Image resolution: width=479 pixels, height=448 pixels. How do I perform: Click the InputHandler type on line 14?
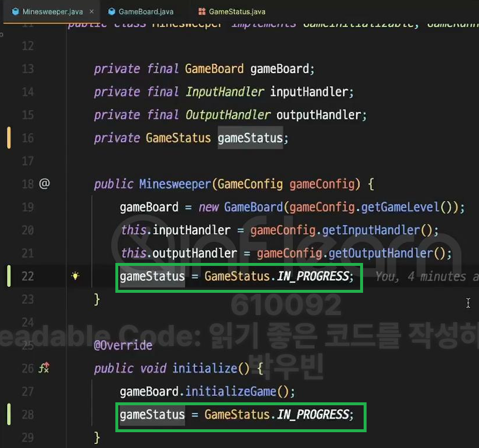click(x=224, y=92)
